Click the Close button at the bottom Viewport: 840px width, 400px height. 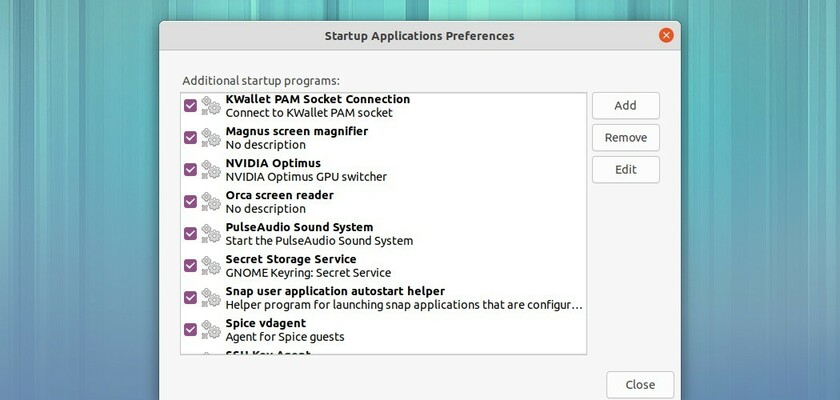tap(640, 384)
